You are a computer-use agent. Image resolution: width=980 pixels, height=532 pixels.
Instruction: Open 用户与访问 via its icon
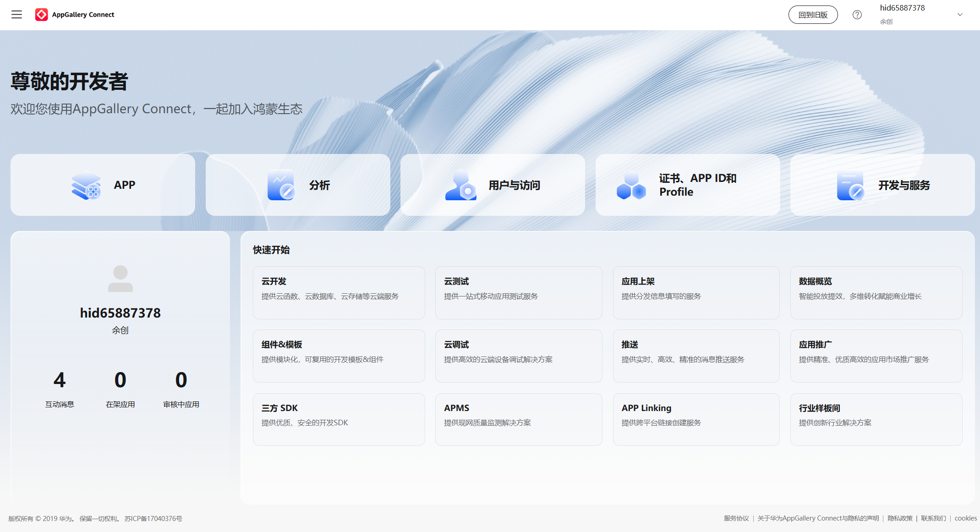(x=460, y=185)
